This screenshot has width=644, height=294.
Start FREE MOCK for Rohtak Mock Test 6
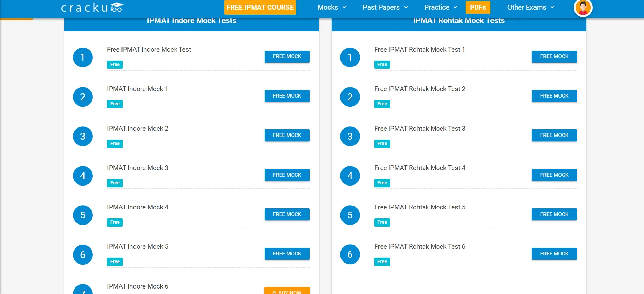click(x=554, y=254)
